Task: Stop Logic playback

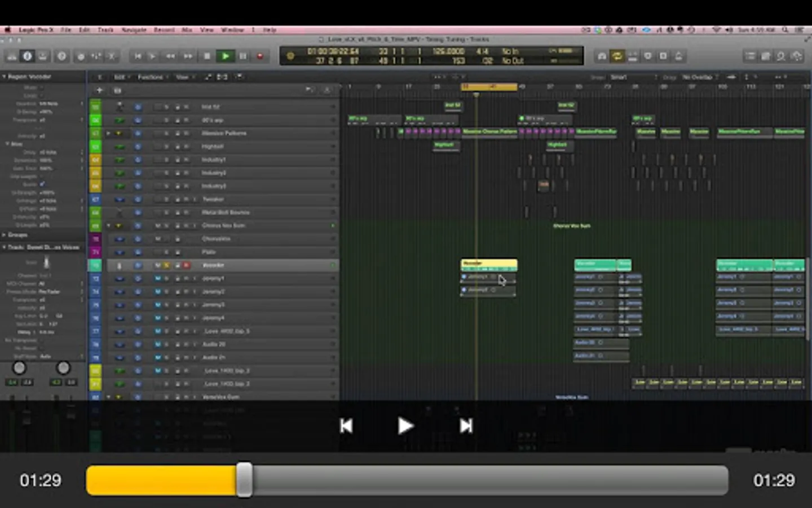Action: tap(207, 56)
